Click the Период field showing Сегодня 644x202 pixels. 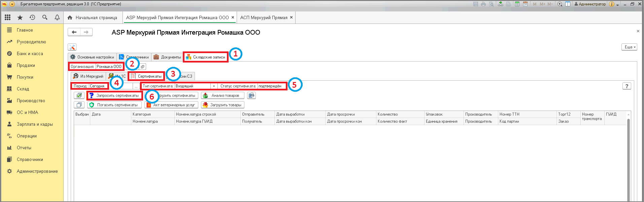click(111, 86)
